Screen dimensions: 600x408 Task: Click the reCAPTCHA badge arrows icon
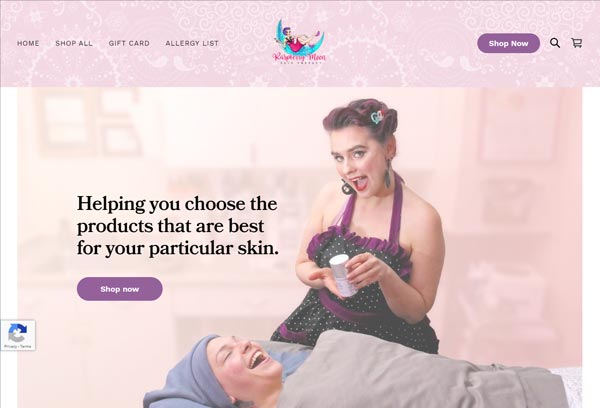point(18,333)
